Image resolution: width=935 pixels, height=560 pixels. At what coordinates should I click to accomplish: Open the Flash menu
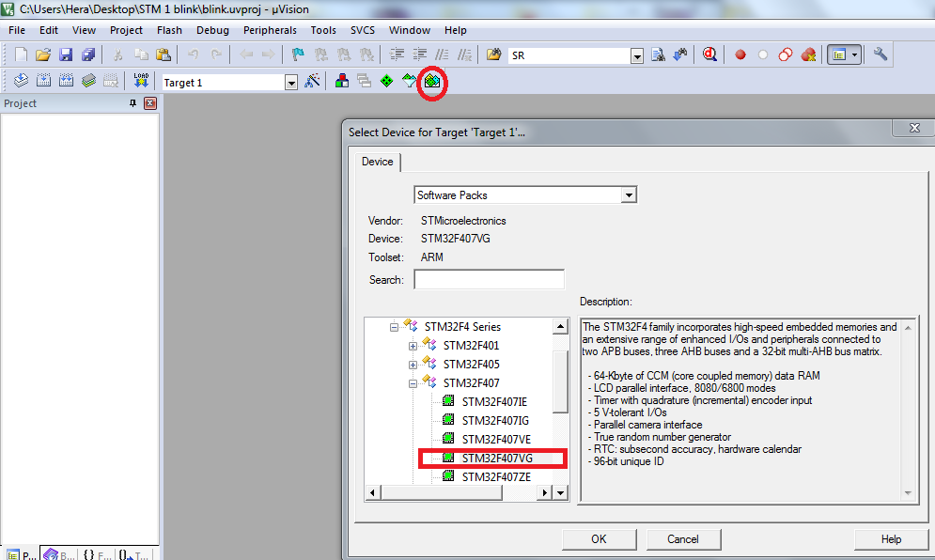click(169, 30)
